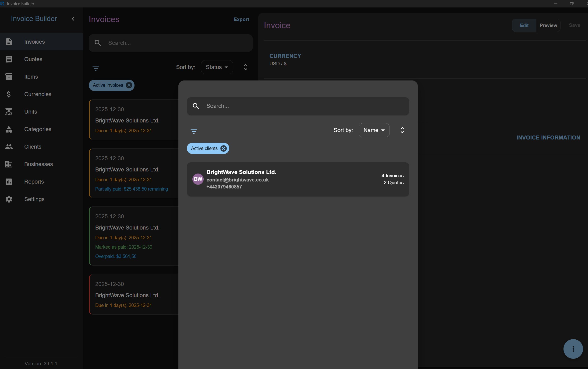Image resolution: width=588 pixels, height=369 pixels.
Task: Click the invoices search magnifier icon
Action: point(98,43)
